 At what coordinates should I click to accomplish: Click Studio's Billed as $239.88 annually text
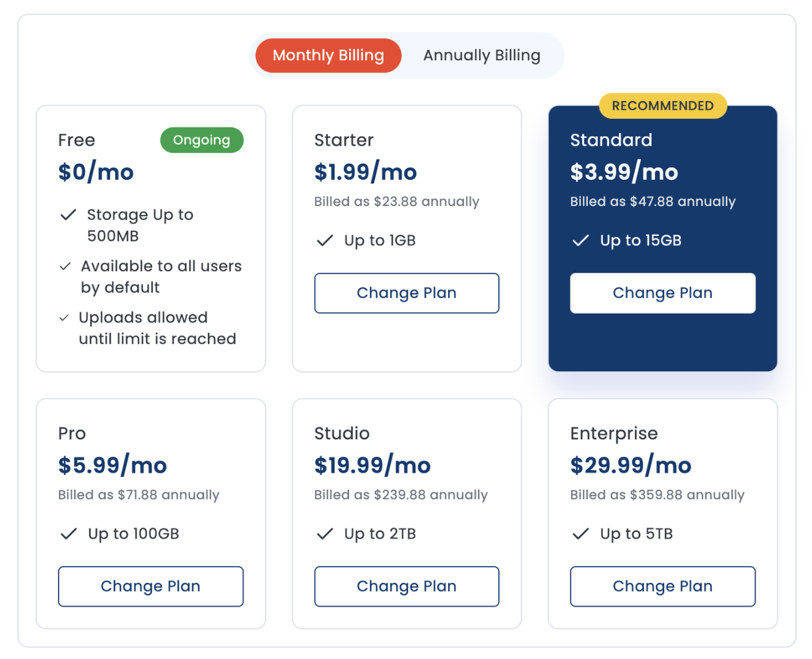pyautogui.click(x=401, y=495)
